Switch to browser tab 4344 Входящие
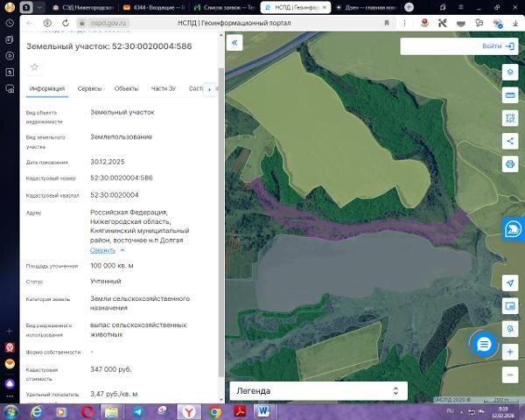The height and width of the screenshot is (420, 525). point(154,7)
